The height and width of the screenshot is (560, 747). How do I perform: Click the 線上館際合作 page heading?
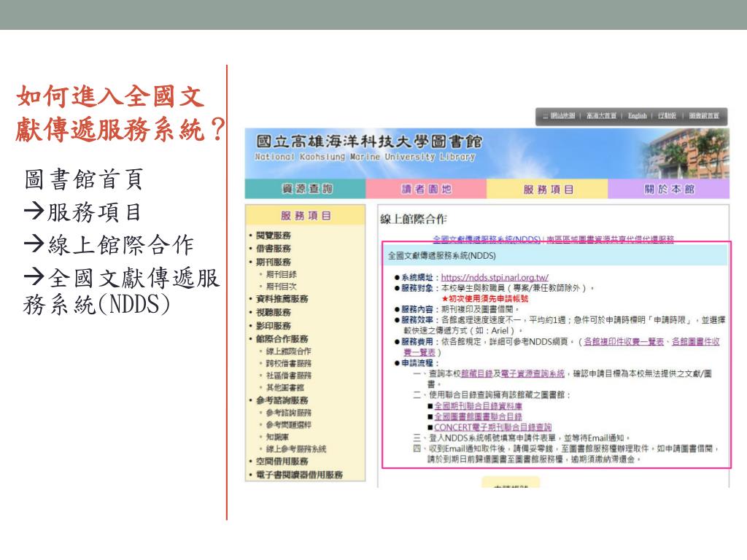point(413,219)
